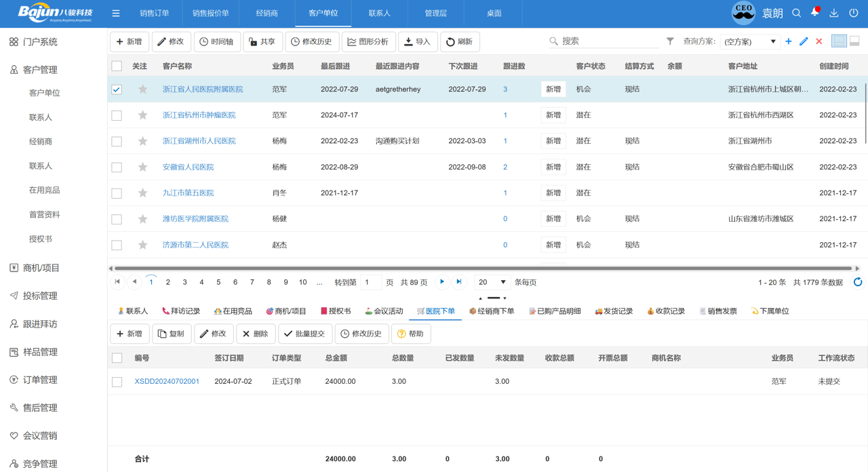Click the power logout icon top right
The width and height of the screenshot is (868, 472).
[x=852, y=12]
